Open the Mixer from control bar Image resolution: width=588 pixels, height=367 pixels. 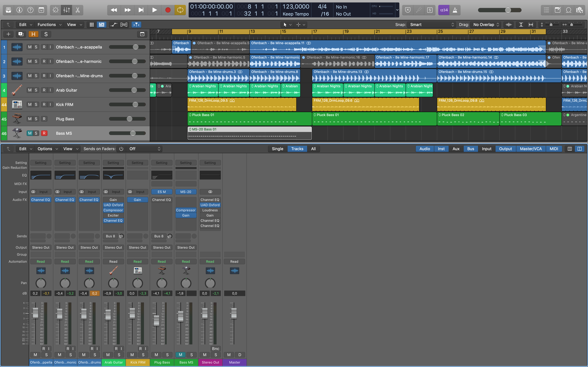(x=66, y=10)
